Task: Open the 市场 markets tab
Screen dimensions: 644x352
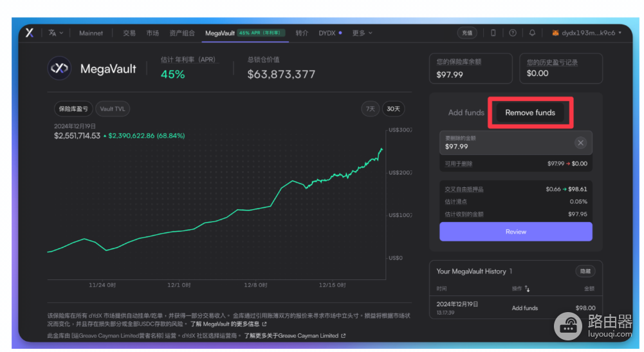Action: point(152,33)
